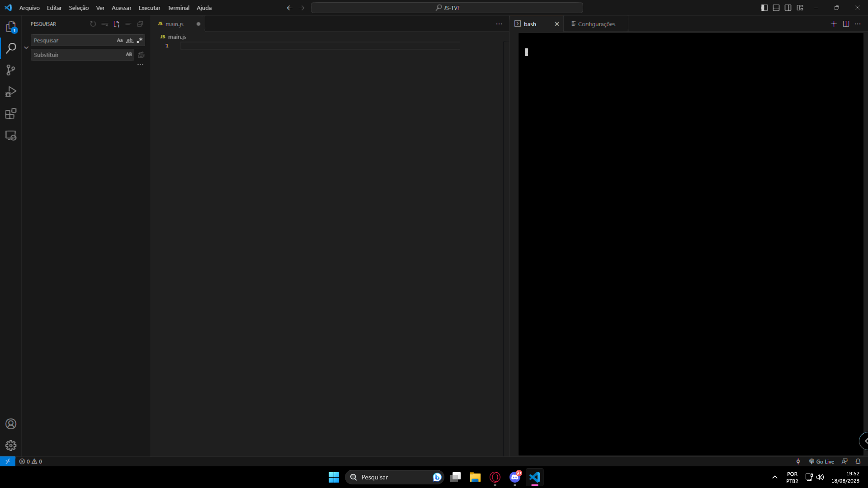Click Go Live in status bar
The image size is (868, 488).
(x=821, y=461)
